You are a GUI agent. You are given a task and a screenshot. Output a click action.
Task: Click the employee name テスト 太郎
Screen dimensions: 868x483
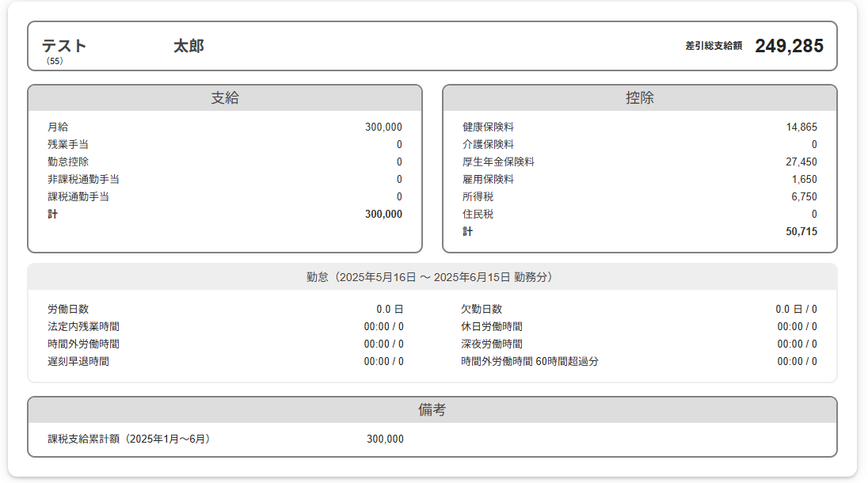point(123,46)
